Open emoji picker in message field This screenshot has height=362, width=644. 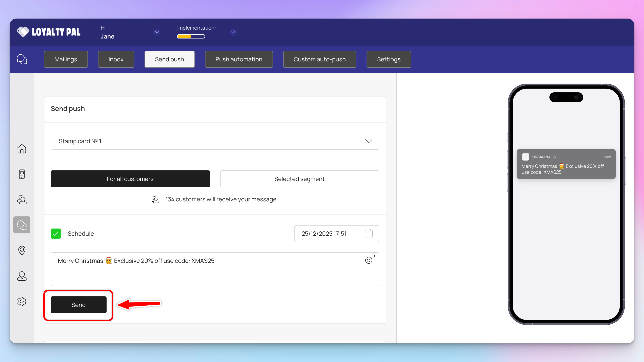click(368, 260)
